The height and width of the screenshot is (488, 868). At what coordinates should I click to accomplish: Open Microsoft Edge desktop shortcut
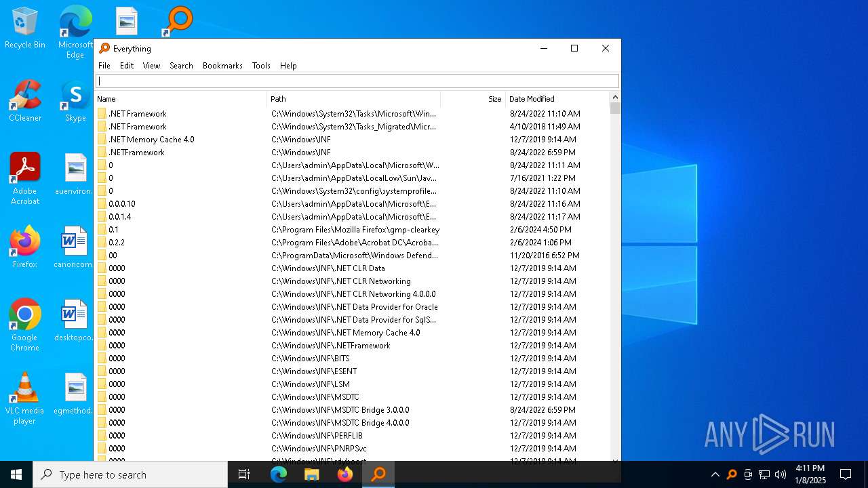[x=75, y=32]
